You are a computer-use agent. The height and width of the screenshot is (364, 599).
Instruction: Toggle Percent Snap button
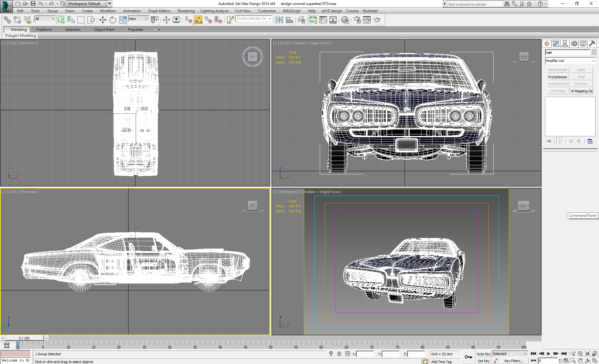pyautogui.click(x=208, y=20)
